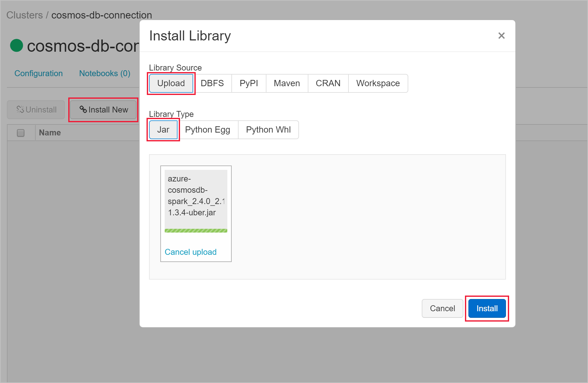
Task: Open the Configuration tab
Action: (39, 73)
